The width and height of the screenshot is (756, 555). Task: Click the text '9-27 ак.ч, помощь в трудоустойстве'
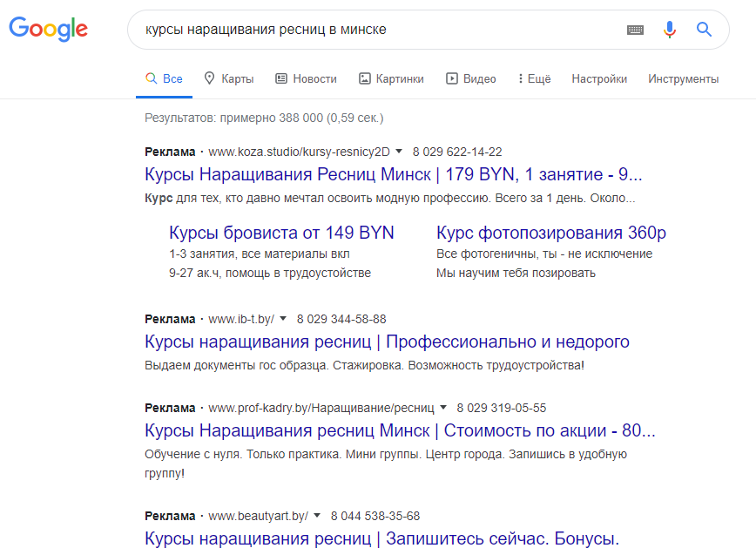pyautogui.click(x=270, y=273)
